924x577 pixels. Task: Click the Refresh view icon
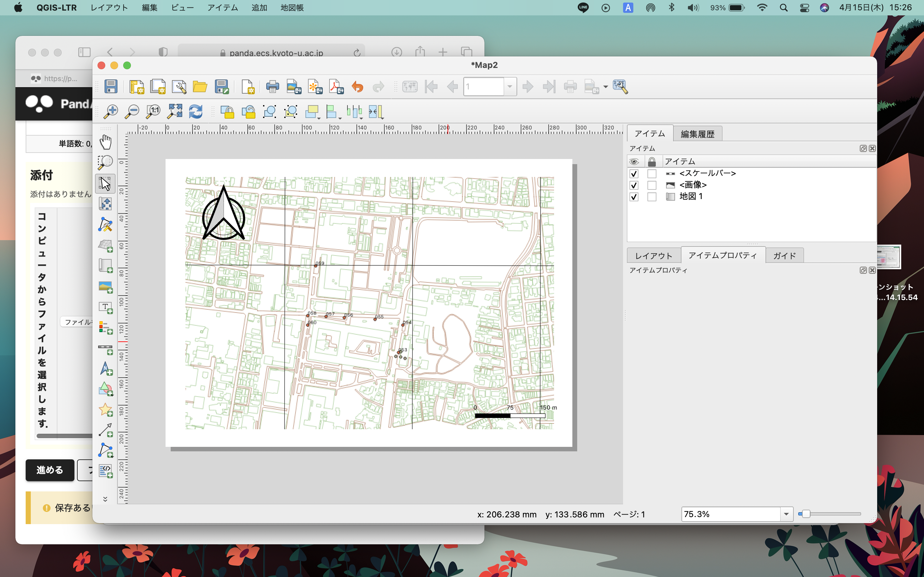pos(195,112)
